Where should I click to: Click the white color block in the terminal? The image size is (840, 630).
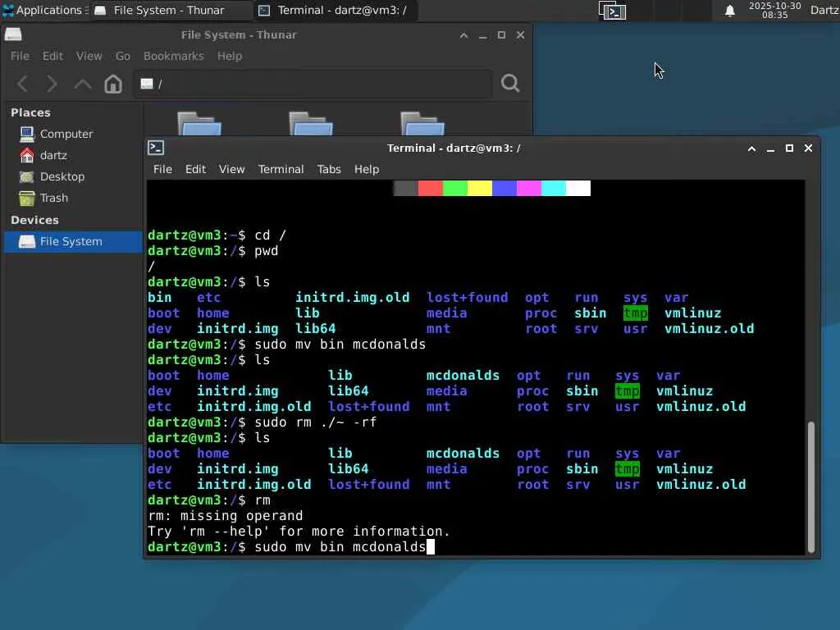pyautogui.click(x=578, y=188)
